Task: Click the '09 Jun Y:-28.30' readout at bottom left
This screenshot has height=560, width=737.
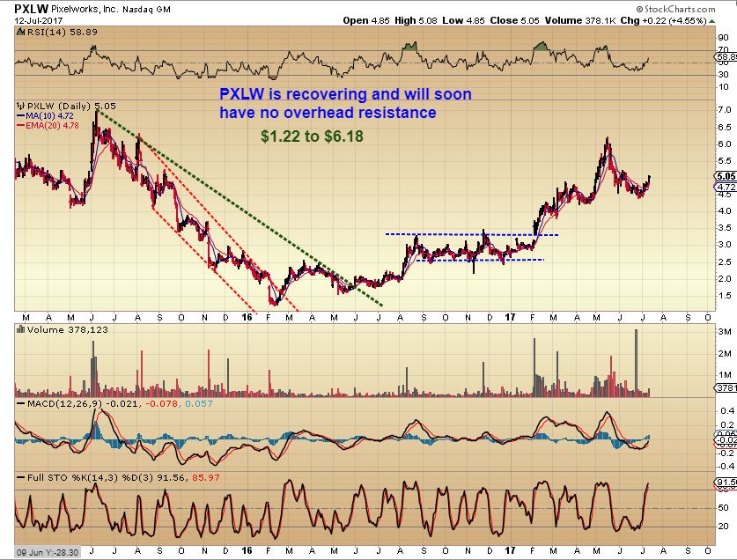Action: 47,552
